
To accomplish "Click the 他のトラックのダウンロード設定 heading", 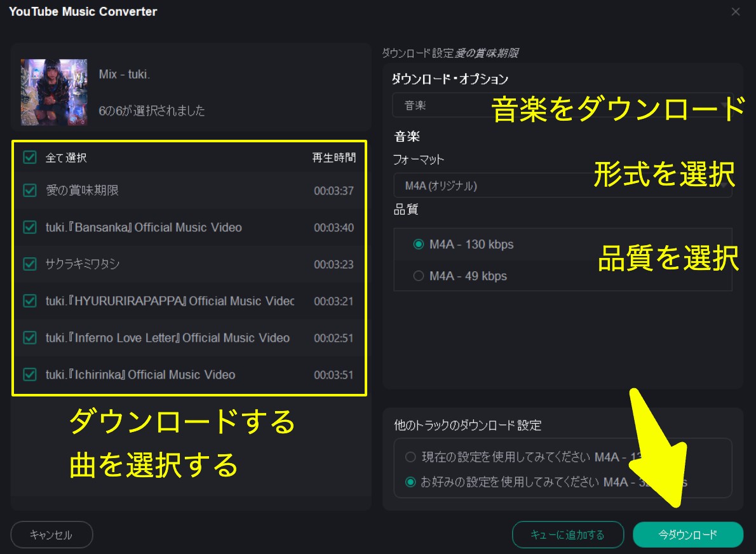I will 468,425.
